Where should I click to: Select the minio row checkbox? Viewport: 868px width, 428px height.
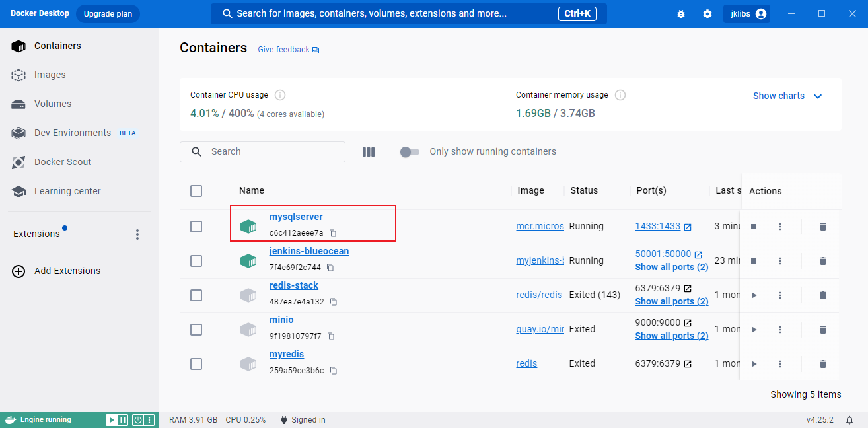196,330
